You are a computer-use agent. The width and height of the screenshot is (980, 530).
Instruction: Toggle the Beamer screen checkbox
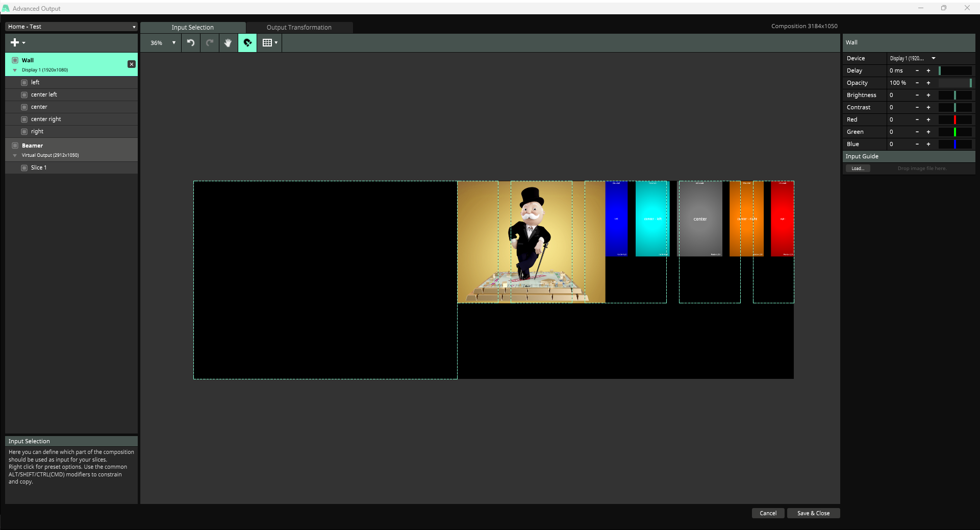click(15, 146)
